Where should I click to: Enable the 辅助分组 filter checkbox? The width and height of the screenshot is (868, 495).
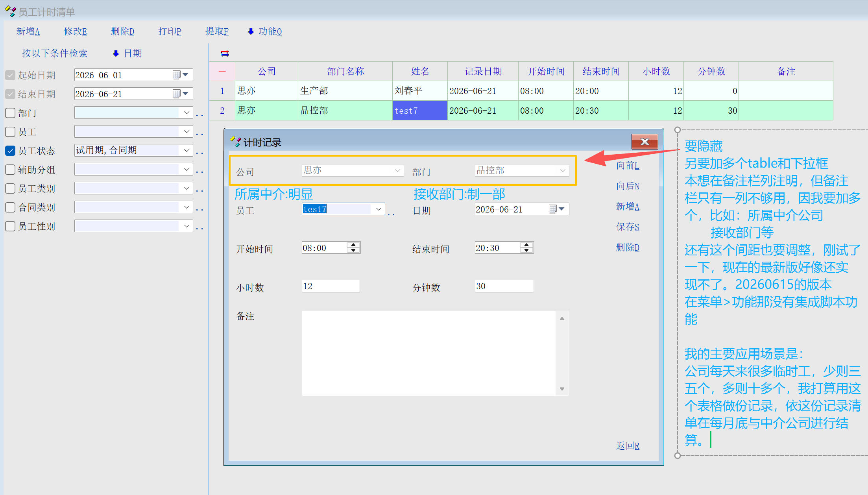[10, 170]
